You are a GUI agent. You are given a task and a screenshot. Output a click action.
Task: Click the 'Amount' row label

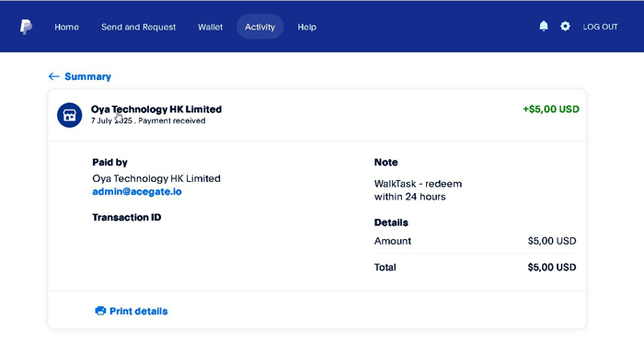point(392,241)
